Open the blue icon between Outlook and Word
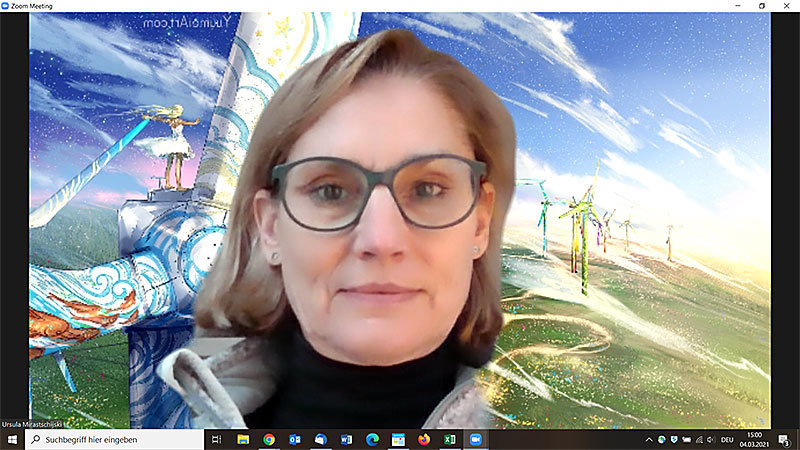 point(320,439)
